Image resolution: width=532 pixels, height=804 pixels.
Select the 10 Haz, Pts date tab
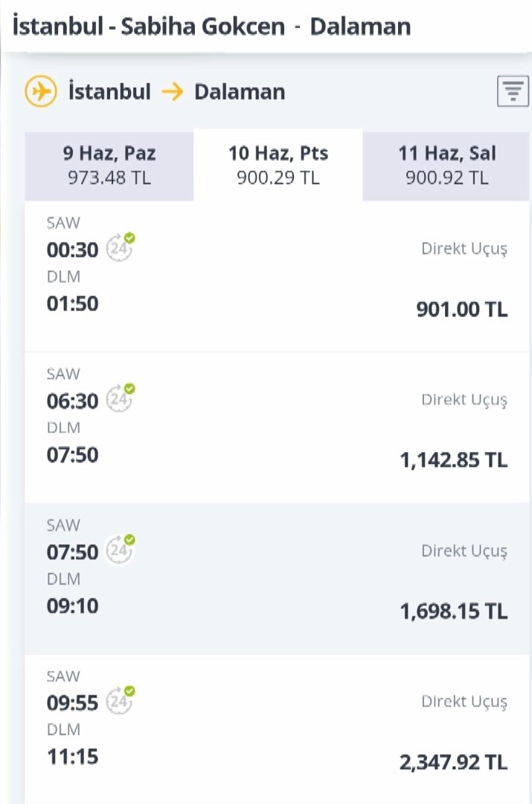(278, 165)
